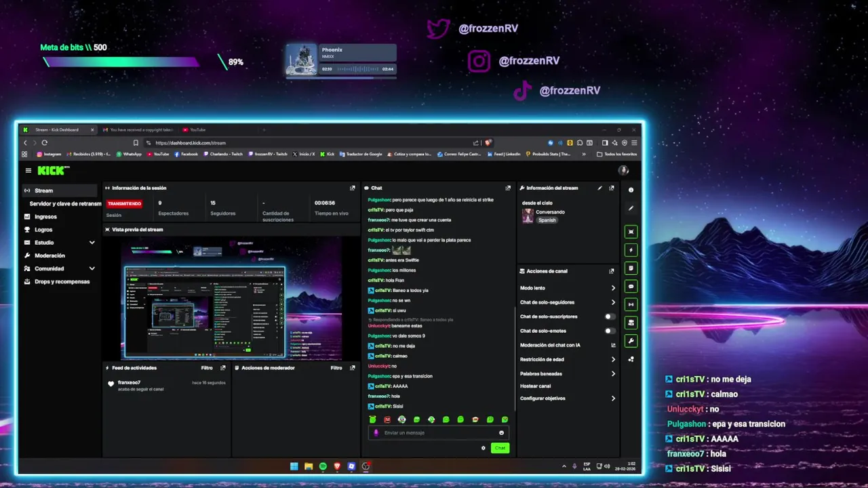This screenshot has width=868, height=488.
Task: Pop out the Chat panel
Action: (508, 188)
